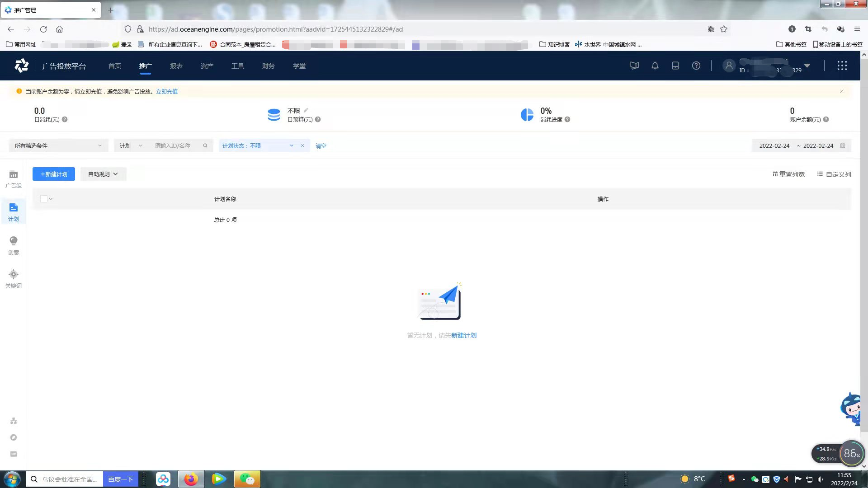
Task: Click the user avatar icon
Action: tap(729, 66)
